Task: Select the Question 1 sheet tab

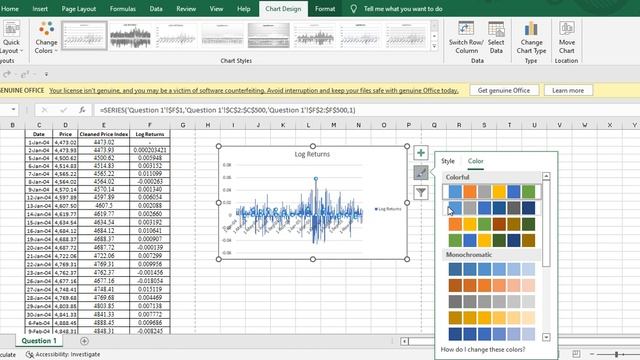Action: tap(39, 341)
